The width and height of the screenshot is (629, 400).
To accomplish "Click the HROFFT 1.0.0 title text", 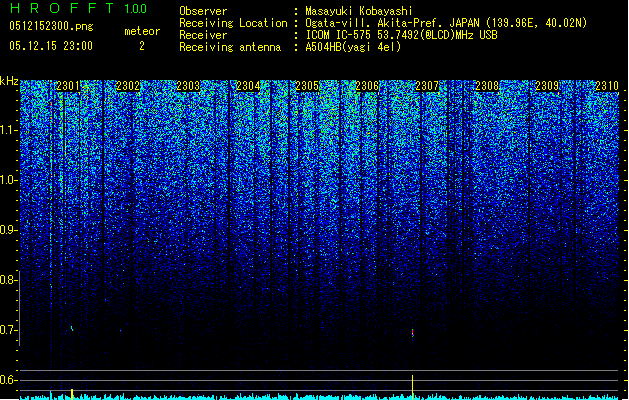I will (78, 8).
